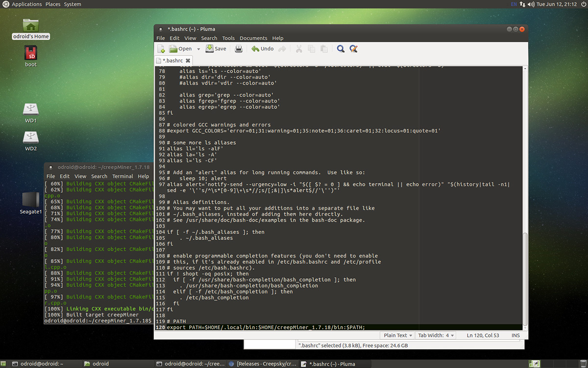Select the Seagate1 drive icon

(x=31, y=203)
